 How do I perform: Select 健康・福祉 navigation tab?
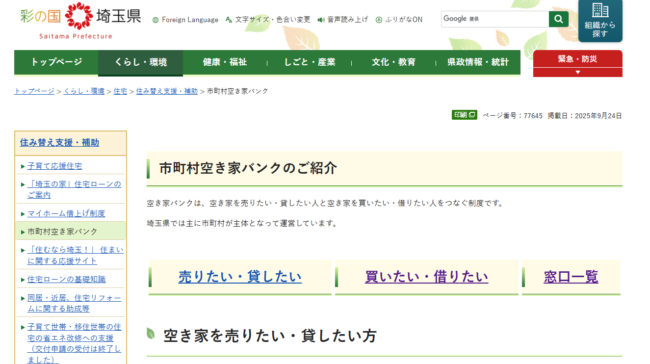(225, 62)
